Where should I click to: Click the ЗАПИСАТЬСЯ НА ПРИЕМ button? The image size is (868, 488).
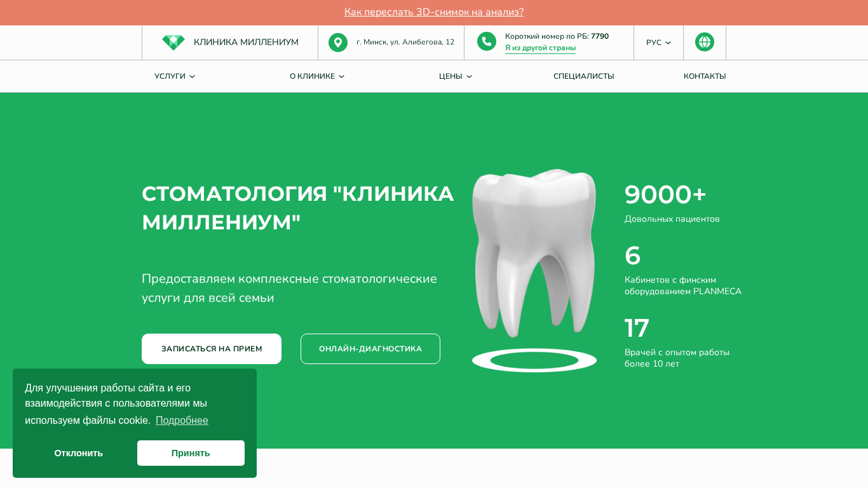(212, 349)
